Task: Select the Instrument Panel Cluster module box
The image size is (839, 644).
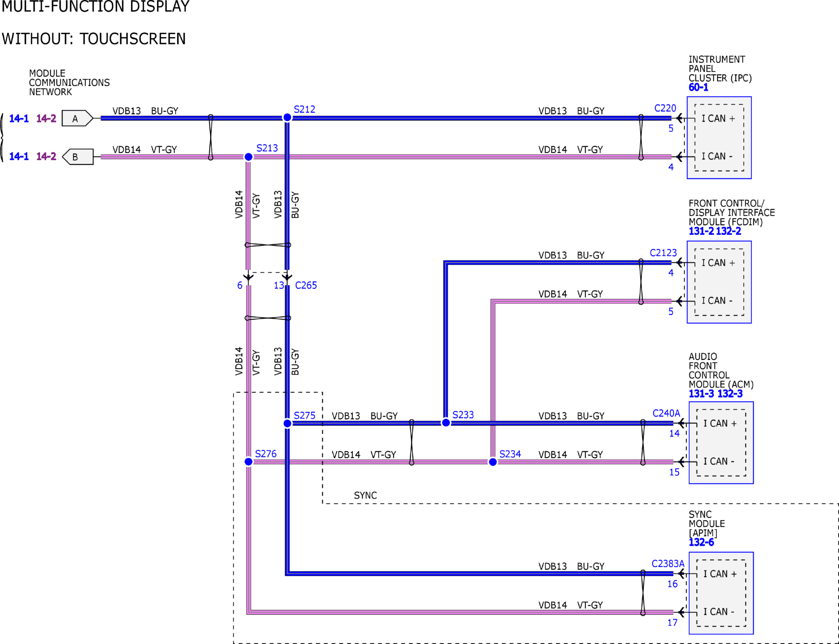Action: coord(719,137)
